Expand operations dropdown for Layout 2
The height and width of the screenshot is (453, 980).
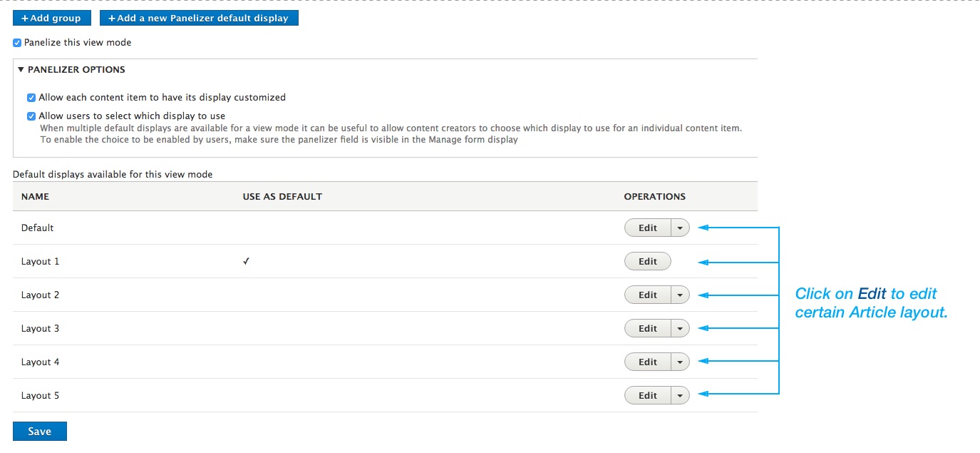click(x=680, y=295)
